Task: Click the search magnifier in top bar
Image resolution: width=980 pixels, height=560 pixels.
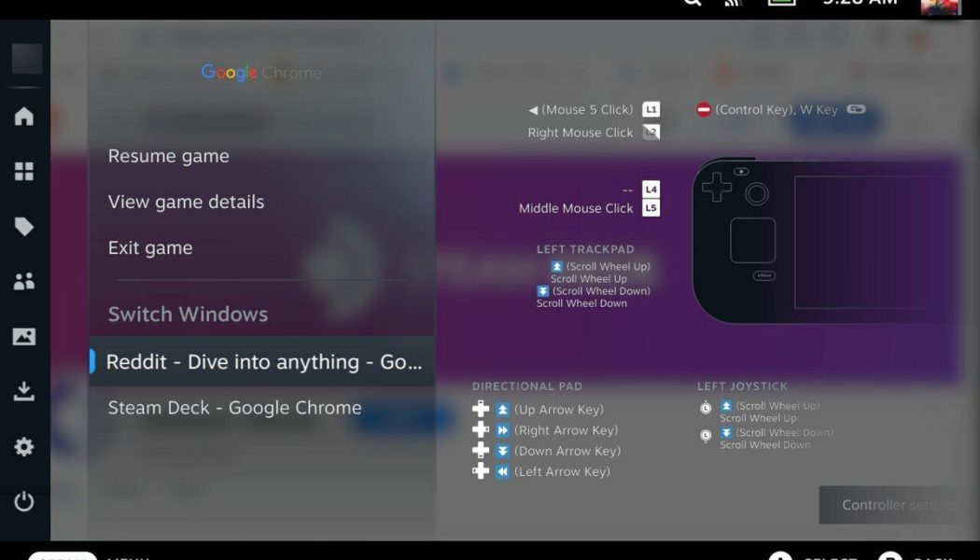Action: [x=692, y=3]
